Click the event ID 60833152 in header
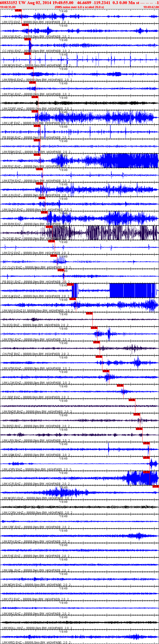 [8, 3]
